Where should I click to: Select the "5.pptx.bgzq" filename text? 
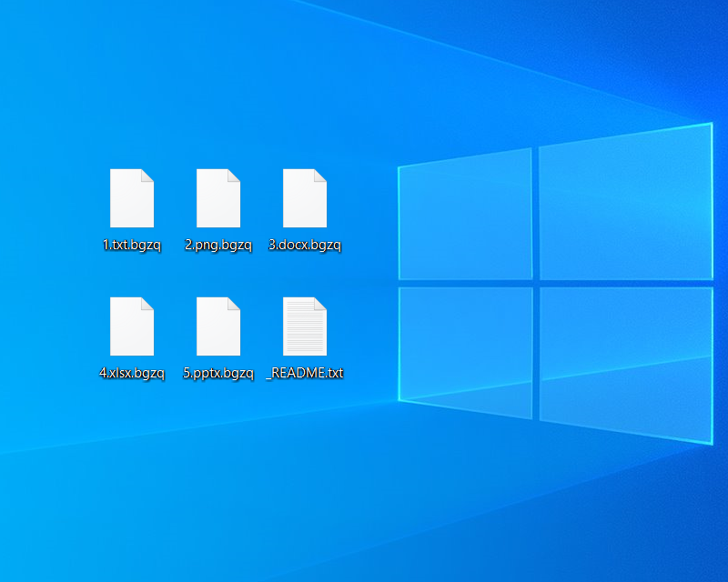(x=217, y=373)
